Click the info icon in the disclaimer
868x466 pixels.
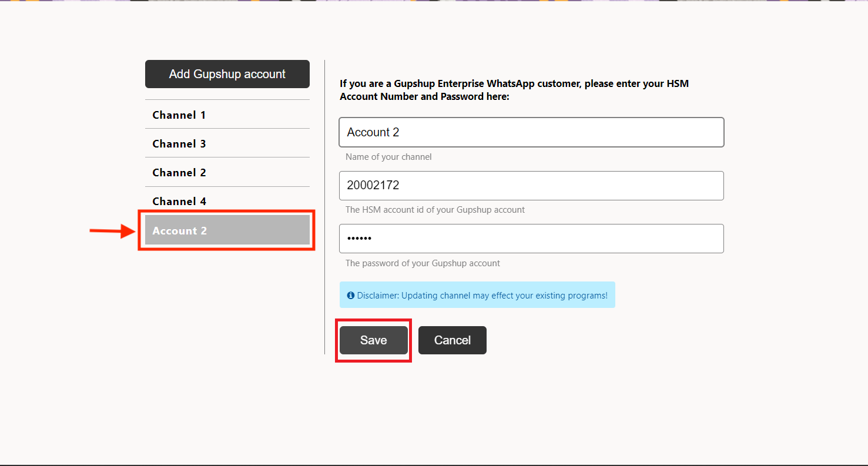pos(351,296)
